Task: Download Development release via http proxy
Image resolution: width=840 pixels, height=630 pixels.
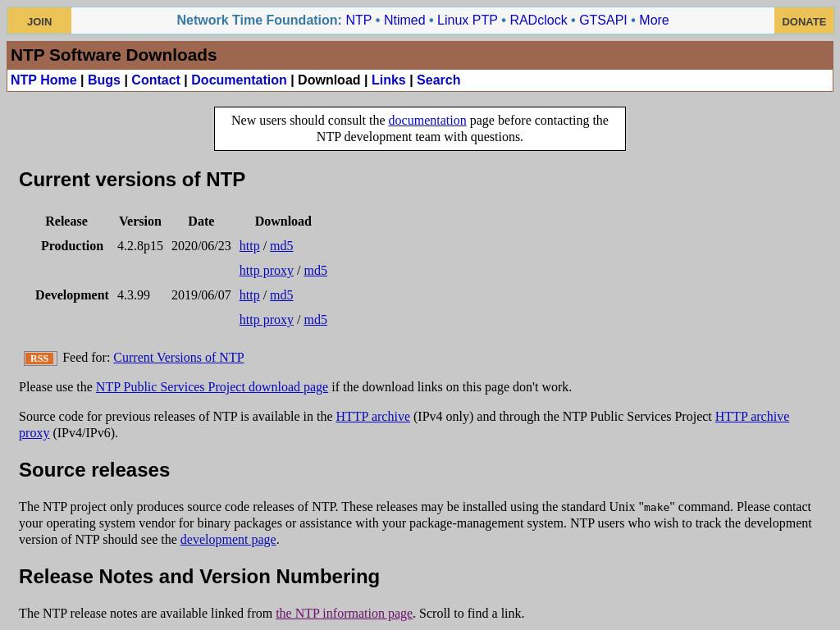Action: click(267, 320)
